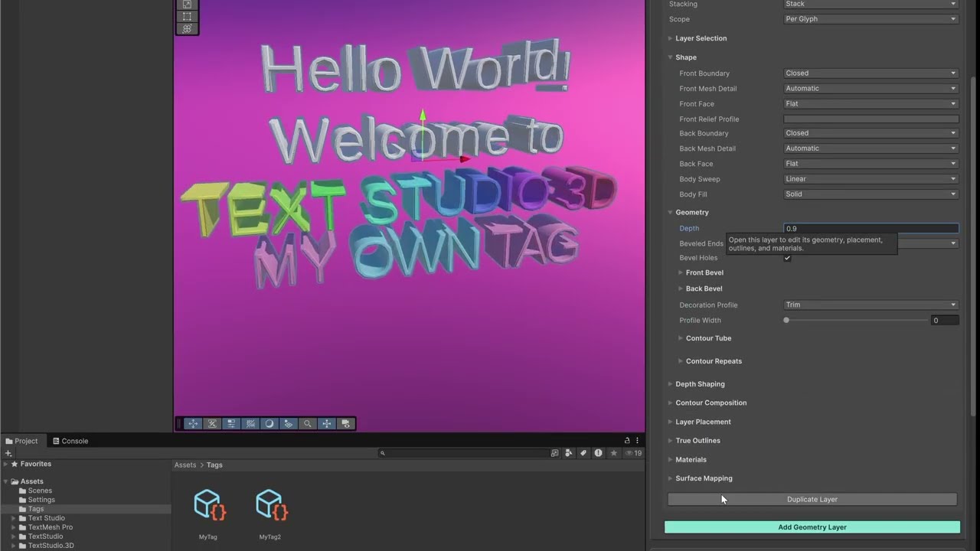Open the Front Boundary dropdown
Image resolution: width=980 pixels, height=551 pixels.
point(871,73)
